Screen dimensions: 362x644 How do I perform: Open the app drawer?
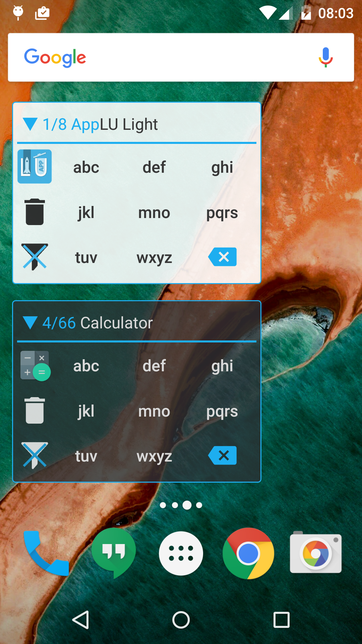(x=181, y=553)
